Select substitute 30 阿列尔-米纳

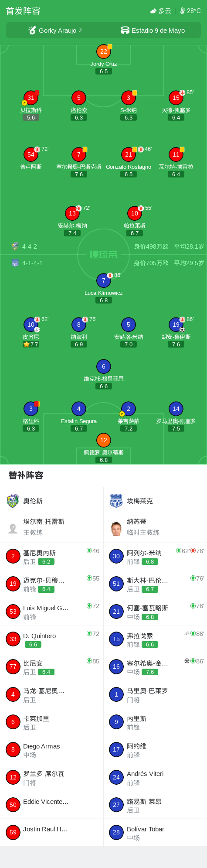155,556
